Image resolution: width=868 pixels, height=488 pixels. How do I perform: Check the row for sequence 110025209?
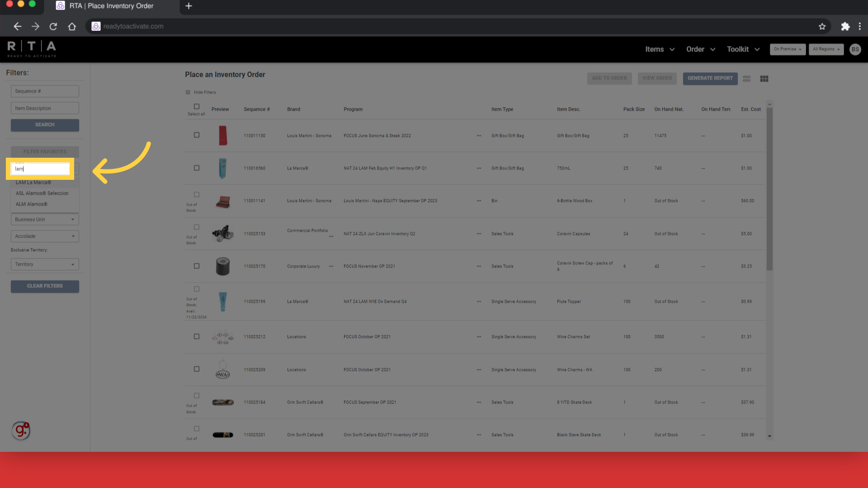[x=197, y=369]
